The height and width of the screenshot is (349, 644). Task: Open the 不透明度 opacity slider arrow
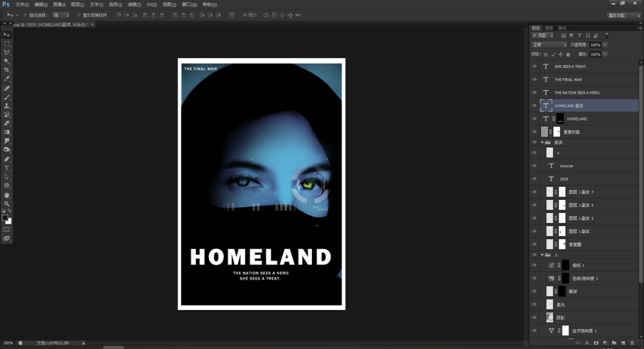[605, 45]
